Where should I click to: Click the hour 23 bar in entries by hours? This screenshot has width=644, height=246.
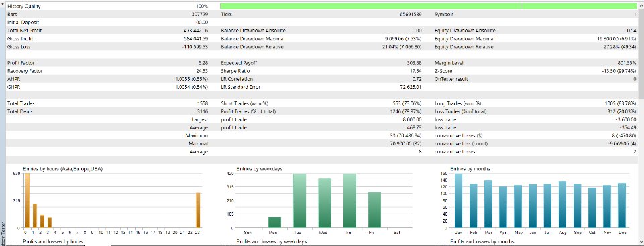point(198,210)
